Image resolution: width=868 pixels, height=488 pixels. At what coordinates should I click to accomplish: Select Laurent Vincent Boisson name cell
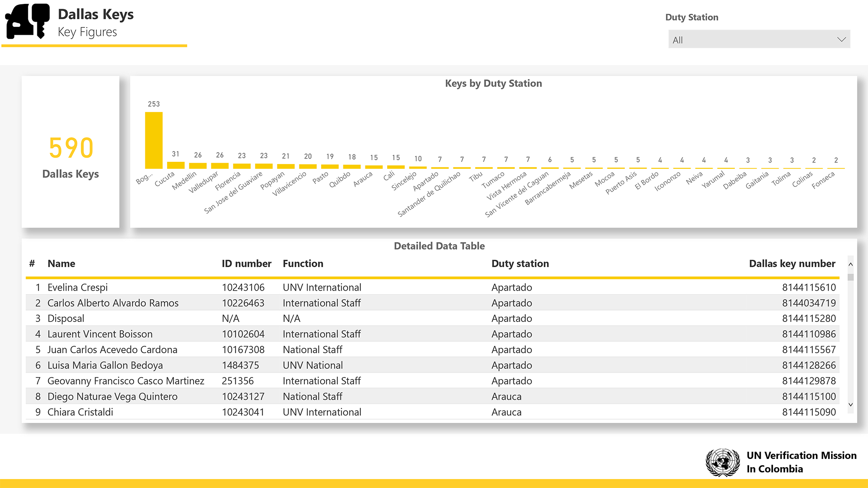100,334
